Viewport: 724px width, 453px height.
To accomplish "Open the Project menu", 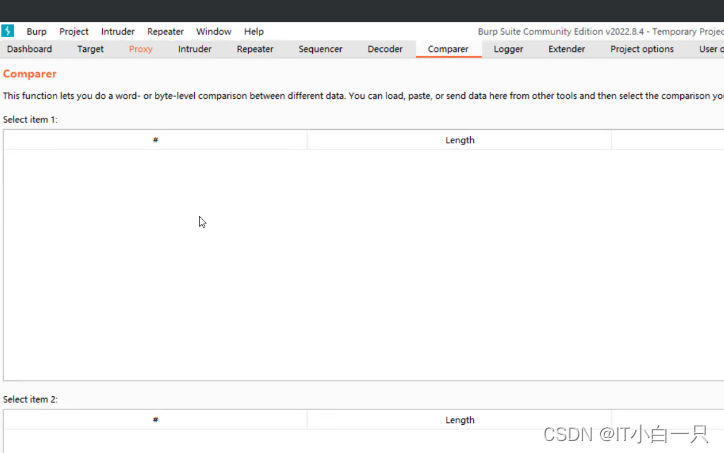I will pyautogui.click(x=74, y=31).
